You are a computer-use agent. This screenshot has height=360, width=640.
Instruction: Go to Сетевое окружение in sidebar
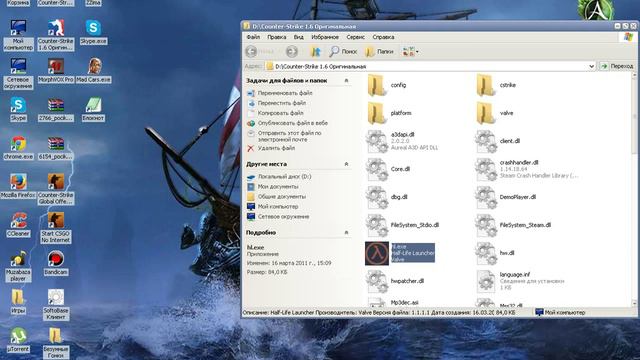tap(283, 217)
